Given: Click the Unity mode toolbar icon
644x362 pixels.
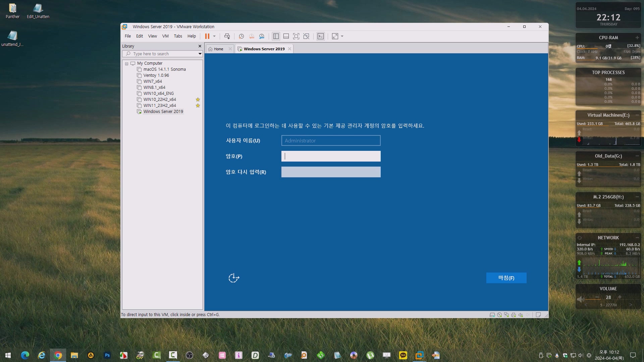Looking at the screenshot, I should point(306,36).
